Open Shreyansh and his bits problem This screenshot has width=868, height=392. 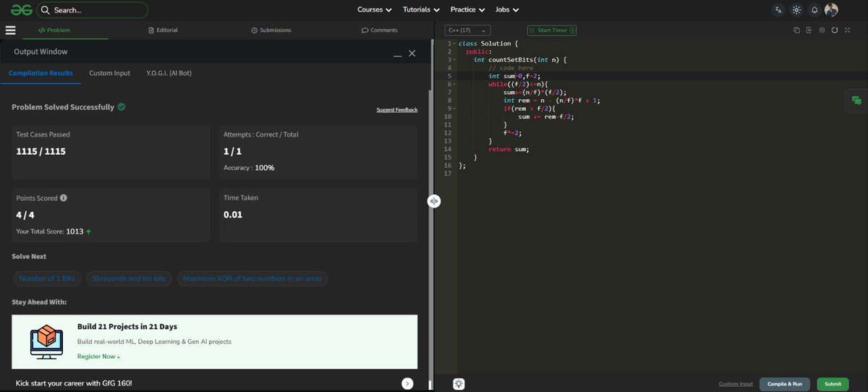(x=129, y=278)
